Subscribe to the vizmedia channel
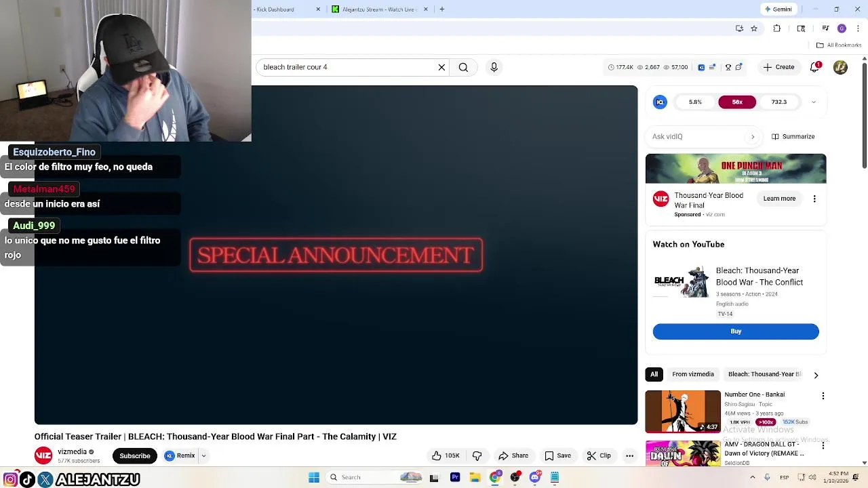 point(135,455)
